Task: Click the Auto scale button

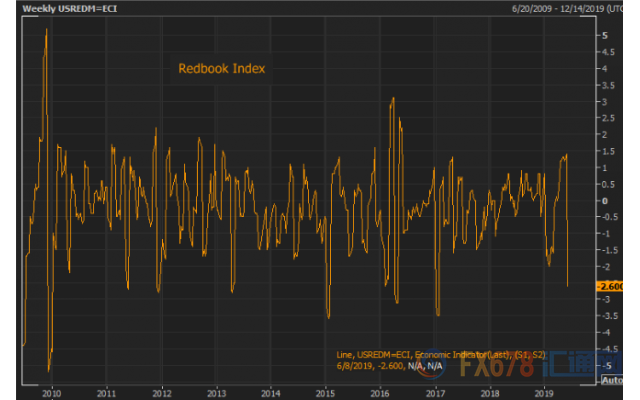Action: click(x=612, y=380)
